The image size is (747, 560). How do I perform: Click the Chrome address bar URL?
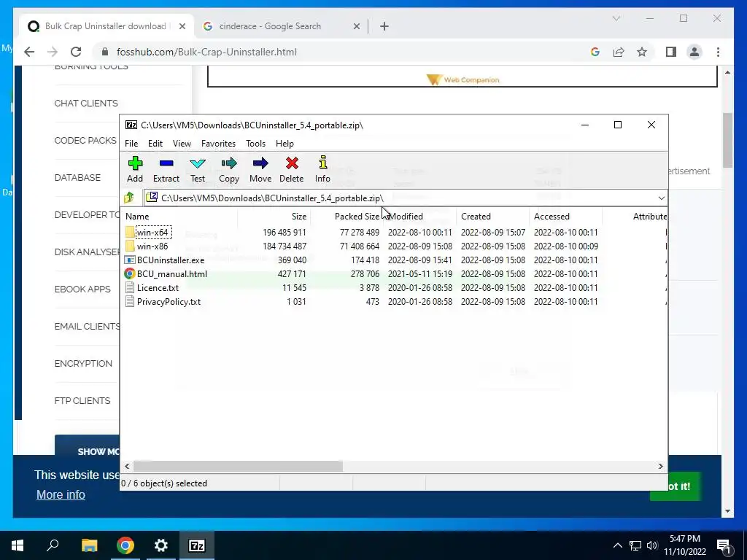(x=206, y=52)
